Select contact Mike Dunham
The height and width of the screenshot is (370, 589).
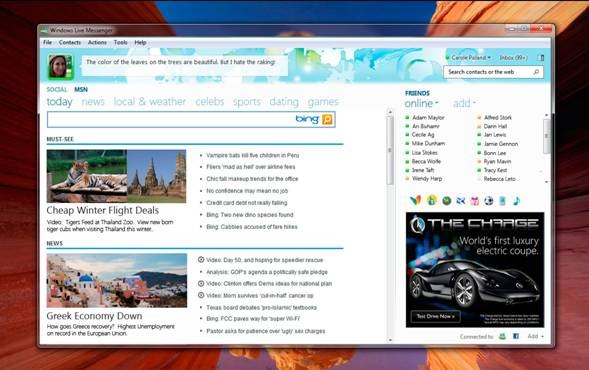428,143
